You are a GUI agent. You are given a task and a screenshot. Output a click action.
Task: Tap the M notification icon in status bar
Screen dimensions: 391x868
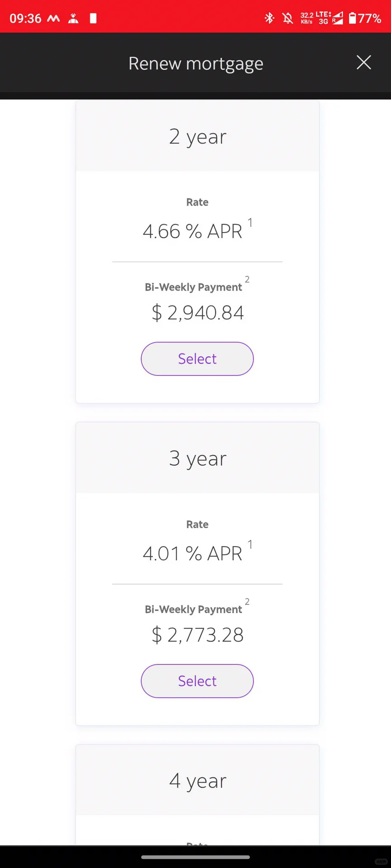tap(54, 19)
